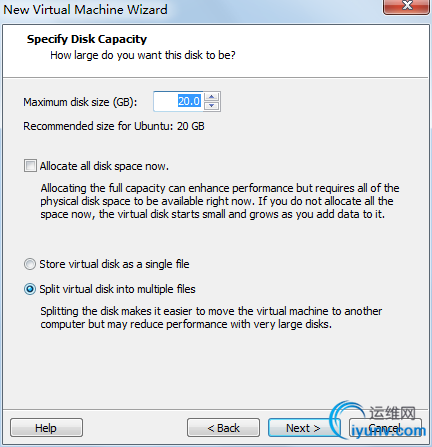The height and width of the screenshot is (447, 432).
Task: Click the Recommended size for Ubuntu text
Action: coord(114,126)
